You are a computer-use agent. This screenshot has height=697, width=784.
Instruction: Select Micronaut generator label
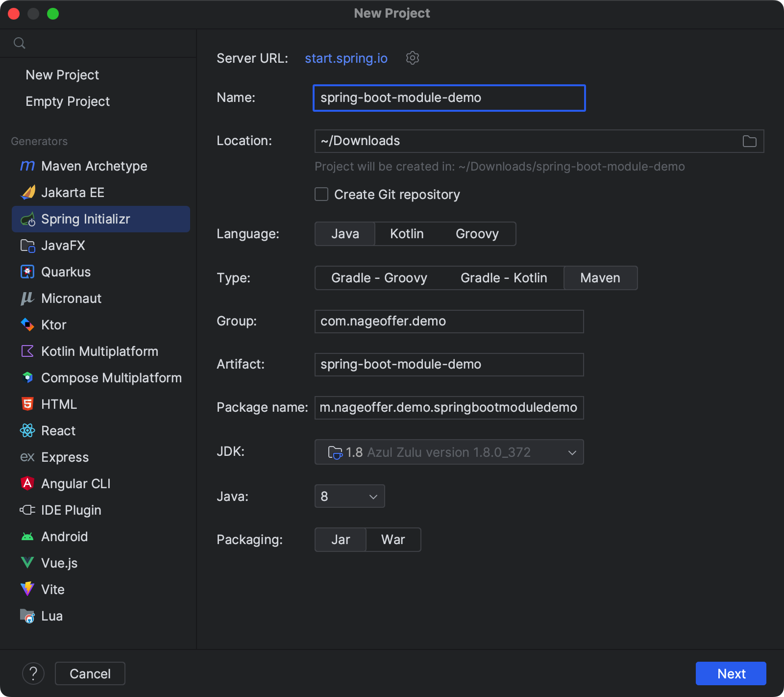coord(71,299)
